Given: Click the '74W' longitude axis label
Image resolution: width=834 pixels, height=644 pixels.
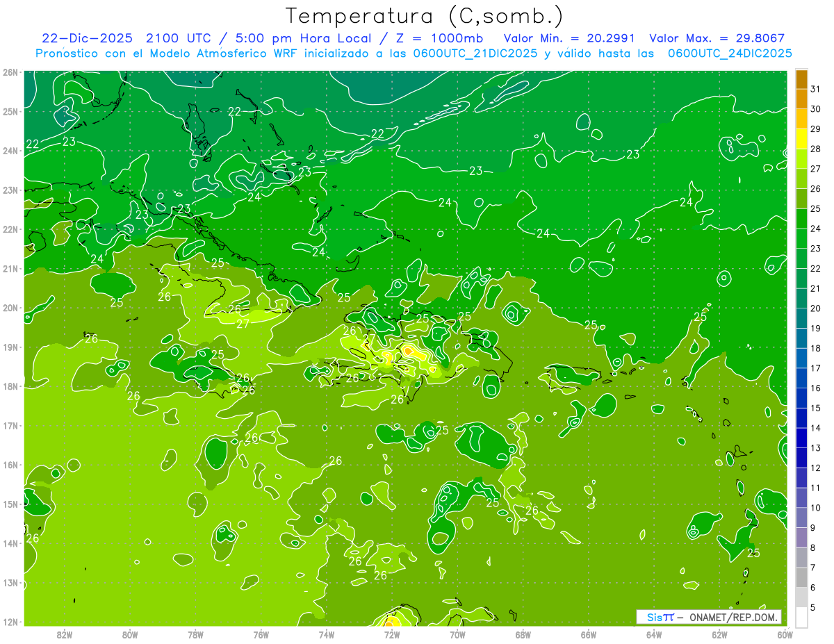Looking at the screenshot, I should 327,634.
